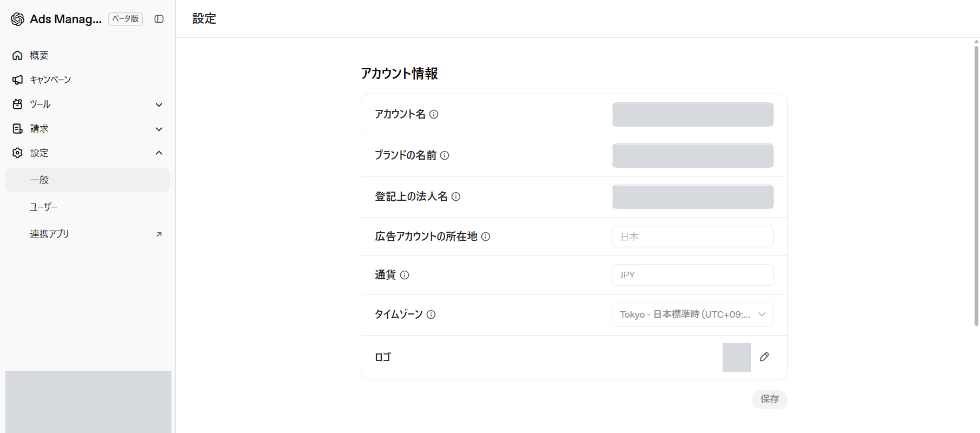This screenshot has height=433, width=980.
Task: Click the info icon next to アカウント名
Action: pyautogui.click(x=434, y=114)
